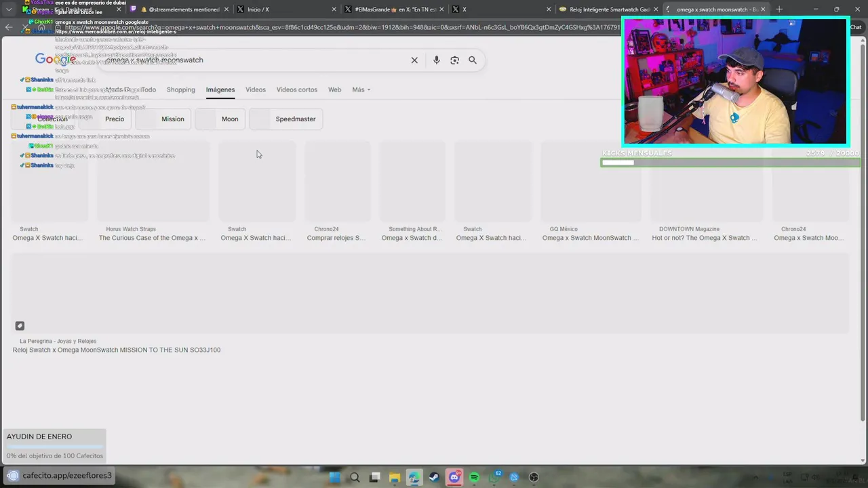Filter images by Mission chip

coord(163,119)
